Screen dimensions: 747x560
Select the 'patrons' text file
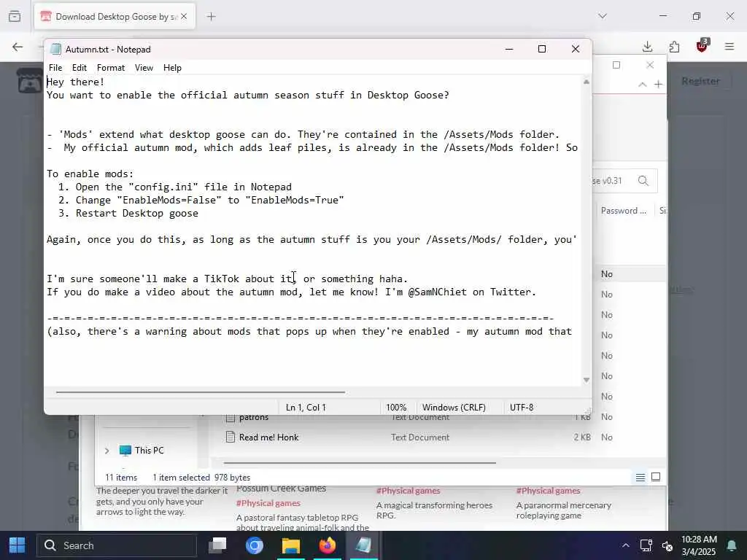(x=253, y=417)
